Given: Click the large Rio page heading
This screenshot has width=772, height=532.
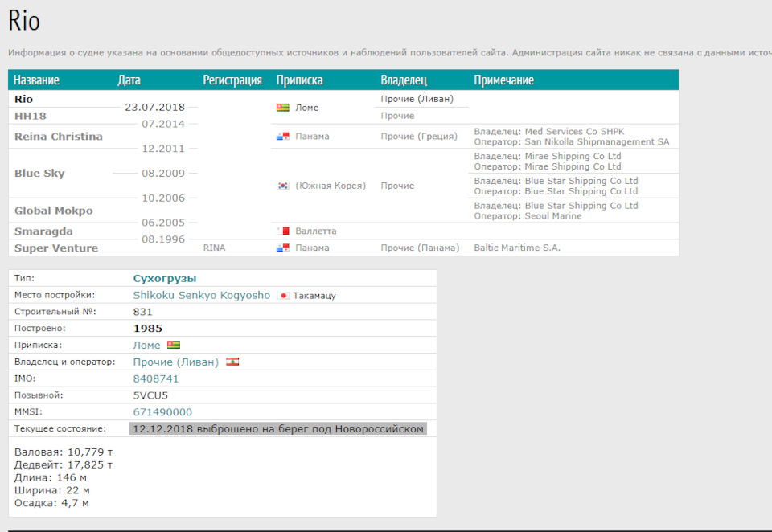Looking at the screenshot, I should [24, 21].
